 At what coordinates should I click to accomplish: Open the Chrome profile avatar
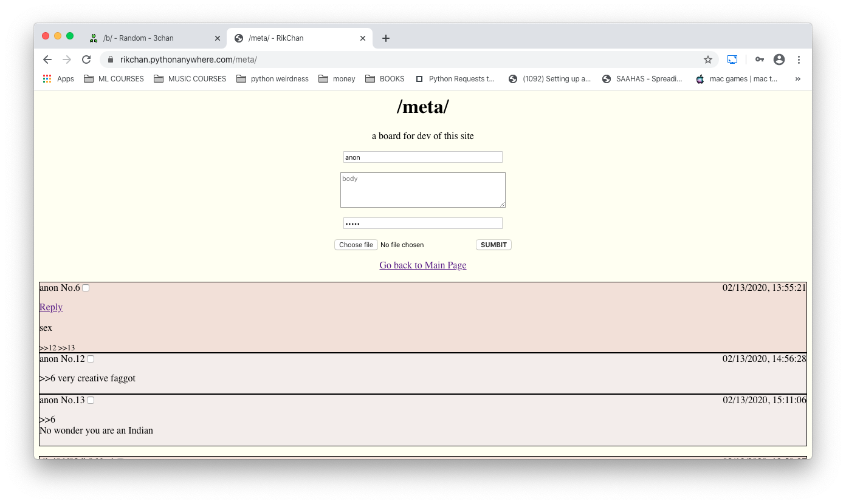tap(779, 60)
